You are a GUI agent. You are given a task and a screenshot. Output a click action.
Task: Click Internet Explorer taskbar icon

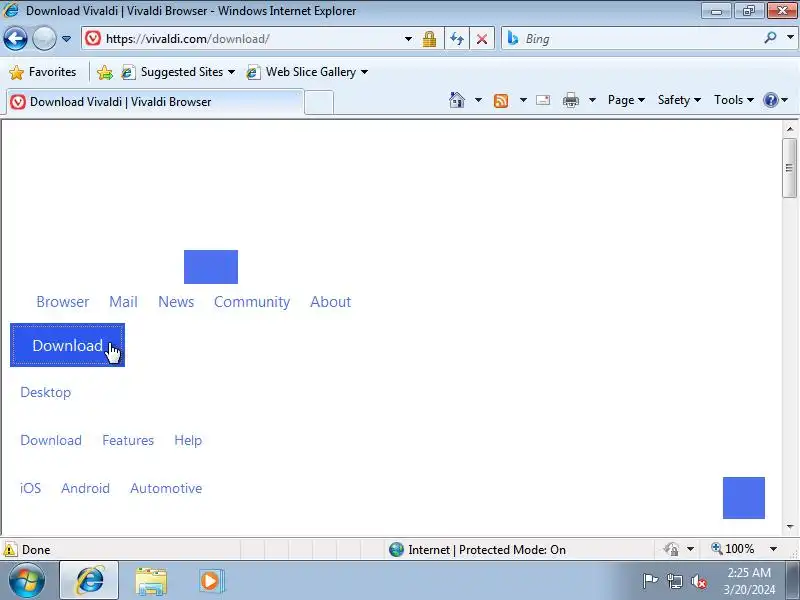click(x=89, y=581)
